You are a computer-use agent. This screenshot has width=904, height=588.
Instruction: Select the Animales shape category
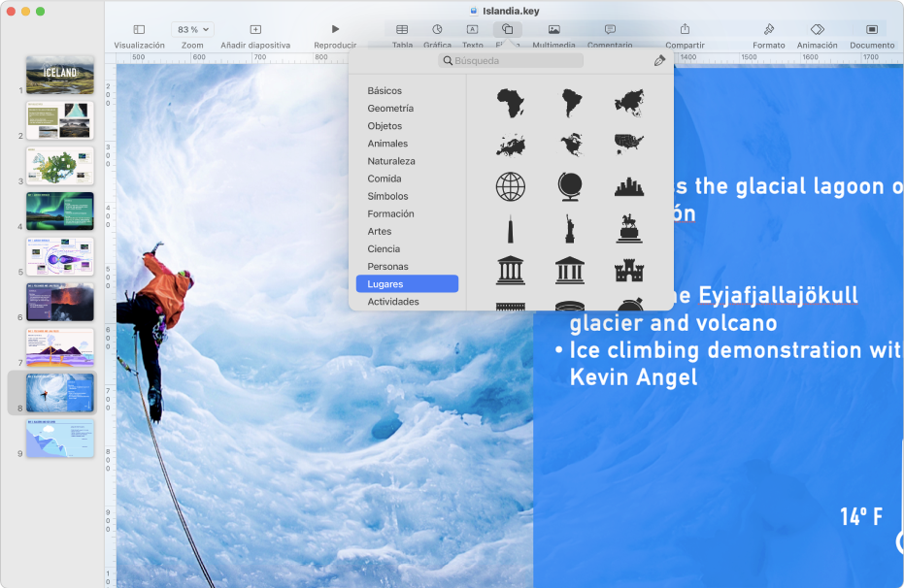pyautogui.click(x=387, y=144)
